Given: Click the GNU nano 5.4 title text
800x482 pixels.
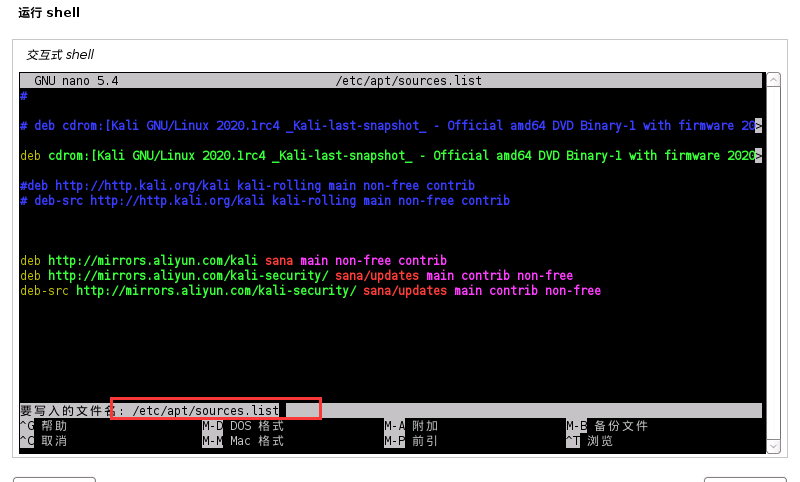Looking at the screenshot, I should pos(76,81).
